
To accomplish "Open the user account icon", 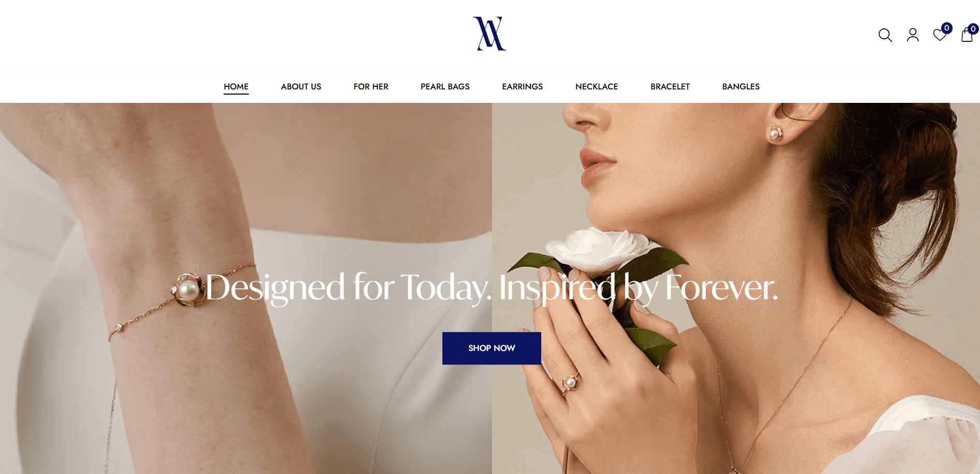I will [x=913, y=35].
